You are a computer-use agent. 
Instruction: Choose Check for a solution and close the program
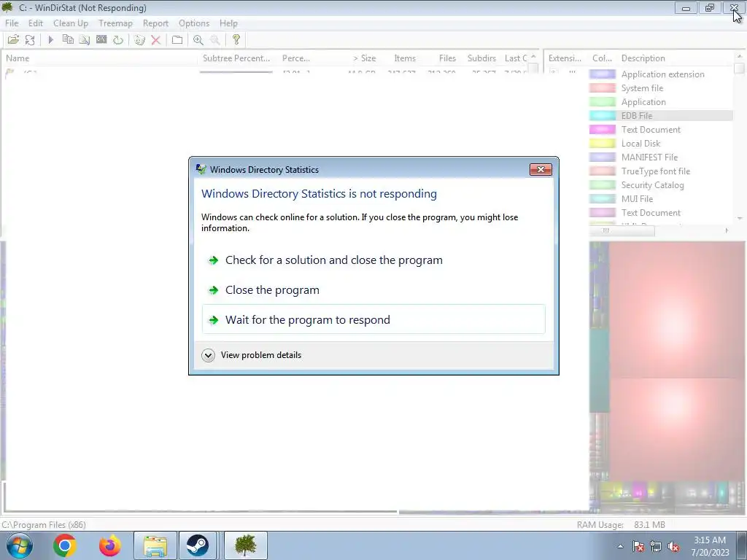coord(373,260)
